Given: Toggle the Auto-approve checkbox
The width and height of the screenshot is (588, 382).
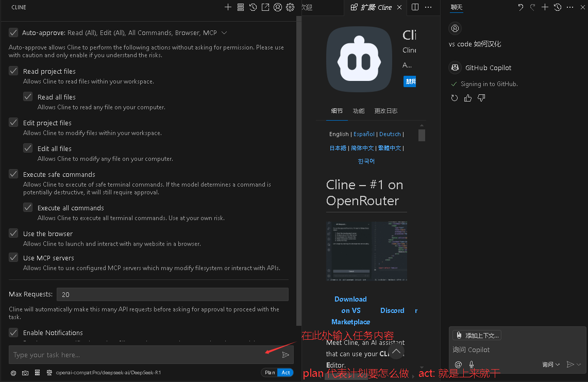Looking at the screenshot, I should pos(13,32).
